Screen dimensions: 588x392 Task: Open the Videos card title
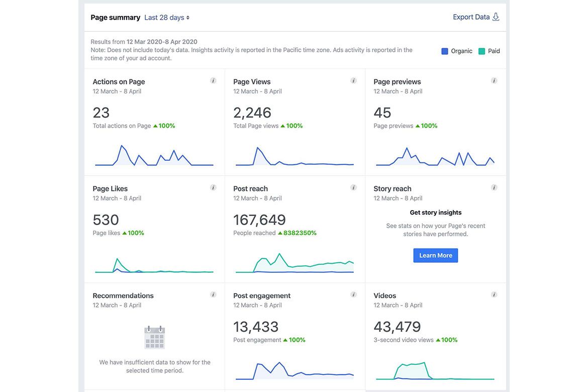pos(385,296)
